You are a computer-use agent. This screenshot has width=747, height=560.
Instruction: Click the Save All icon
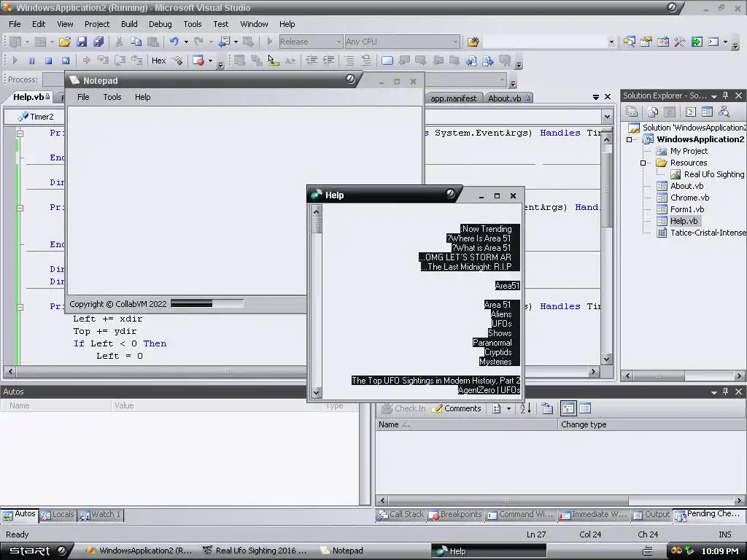[98, 42]
